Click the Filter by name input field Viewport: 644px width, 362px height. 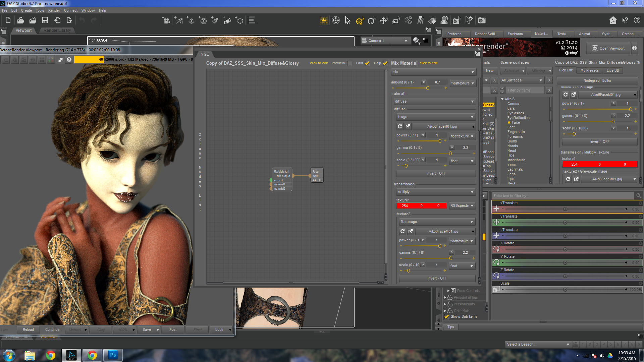tap(525, 90)
